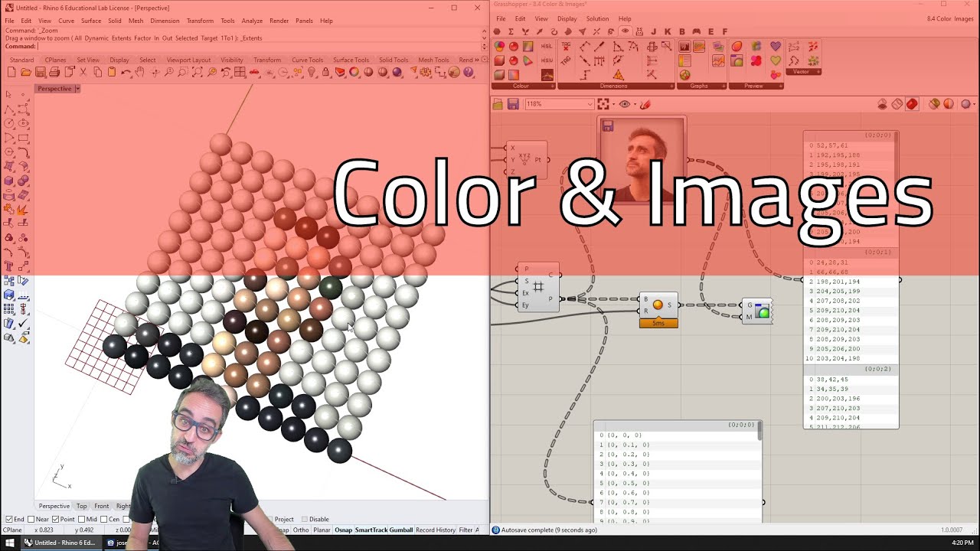980x551 pixels.
Task: Click the Undo arrow in Rhino toolbar
Action: pos(126,72)
